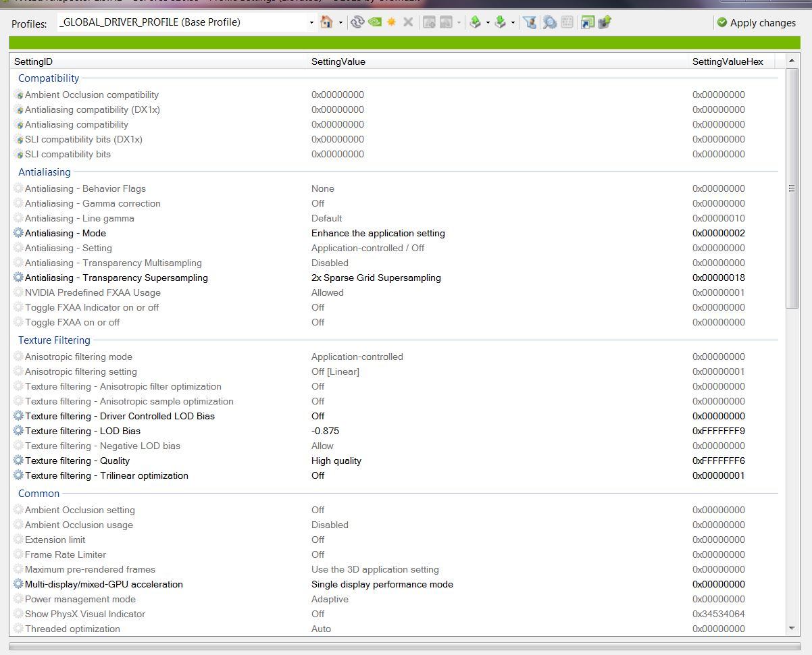The width and height of the screenshot is (812, 655).
Task: Click gear icon beside Multi-display/mixed-GPU acceleration
Action: (18, 584)
